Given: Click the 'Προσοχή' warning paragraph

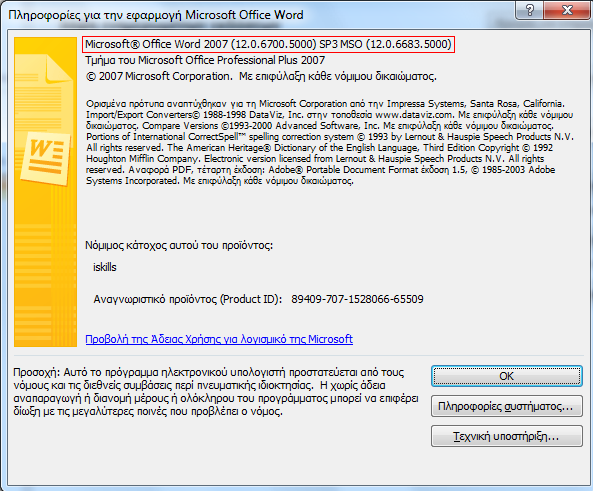Looking at the screenshot, I should 216,392.
